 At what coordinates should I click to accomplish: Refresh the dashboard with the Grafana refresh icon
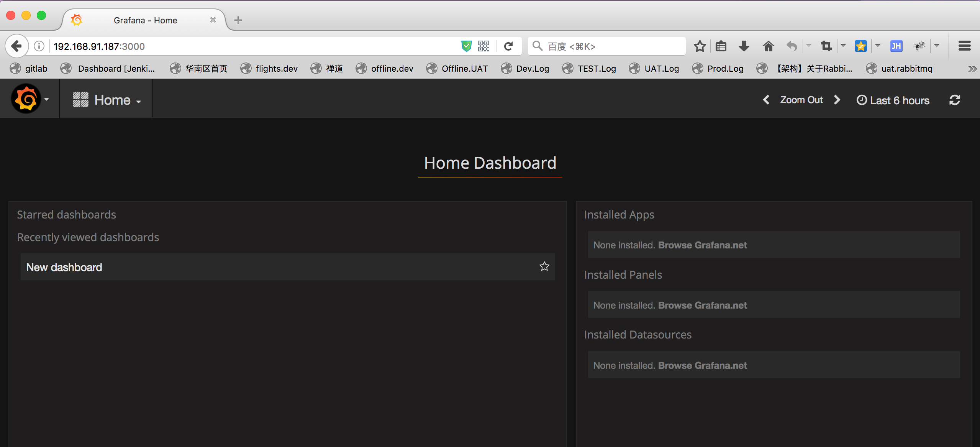(954, 100)
